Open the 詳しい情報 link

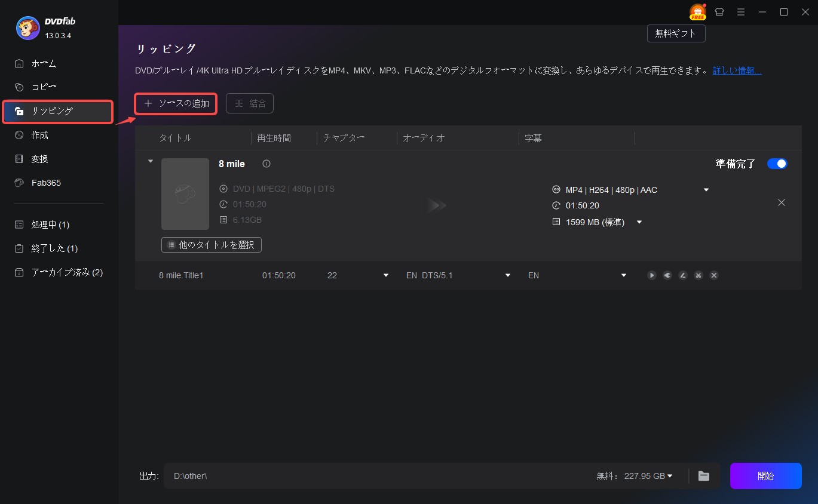(x=737, y=70)
